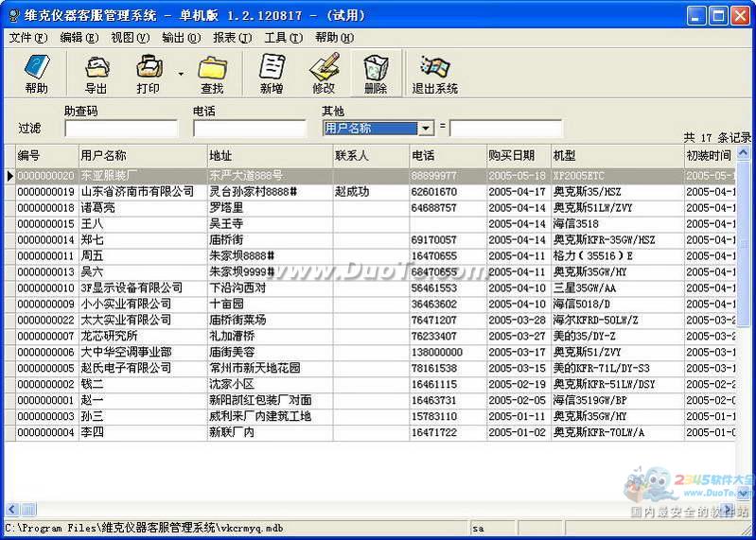Click the database path in status bar
Viewport: 756px width, 540px height.
pos(144,529)
